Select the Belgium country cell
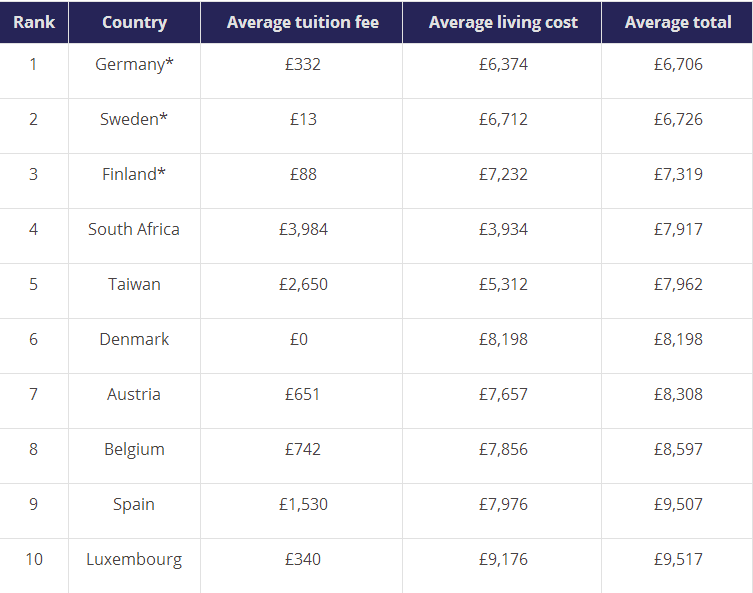This screenshot has width=753, height=593. (134, 449)
